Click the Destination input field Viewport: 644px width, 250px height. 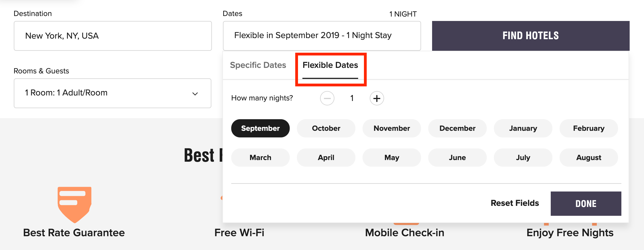point(113,36)
